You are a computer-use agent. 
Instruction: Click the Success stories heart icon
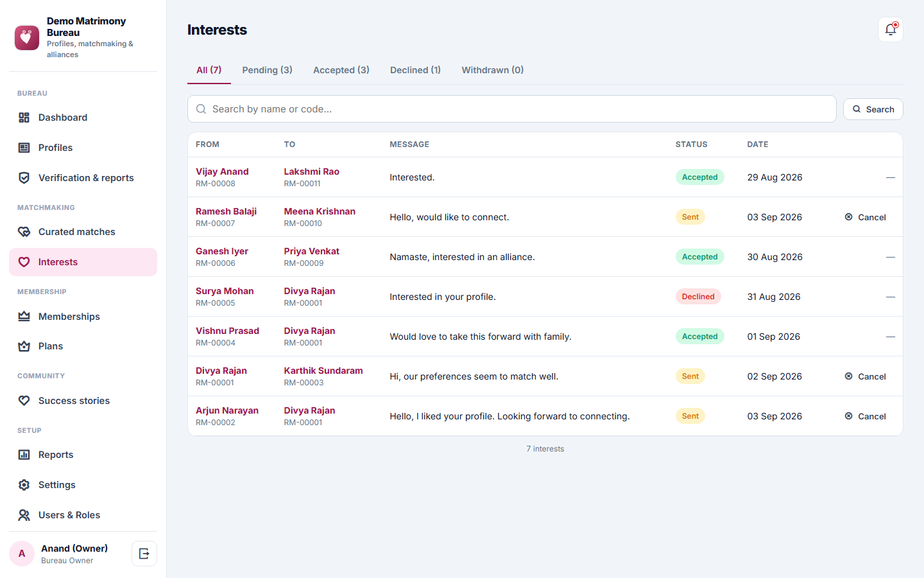click(x=24, y=401)
